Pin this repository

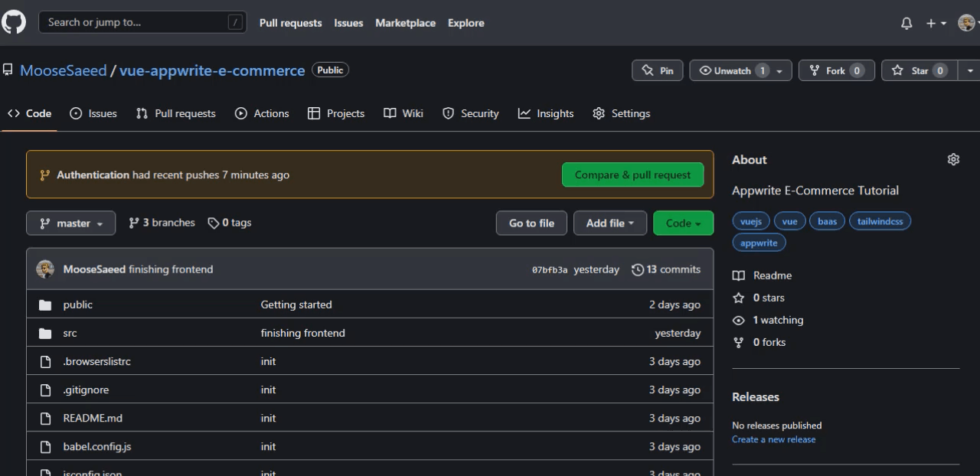(x=657, y=70)
